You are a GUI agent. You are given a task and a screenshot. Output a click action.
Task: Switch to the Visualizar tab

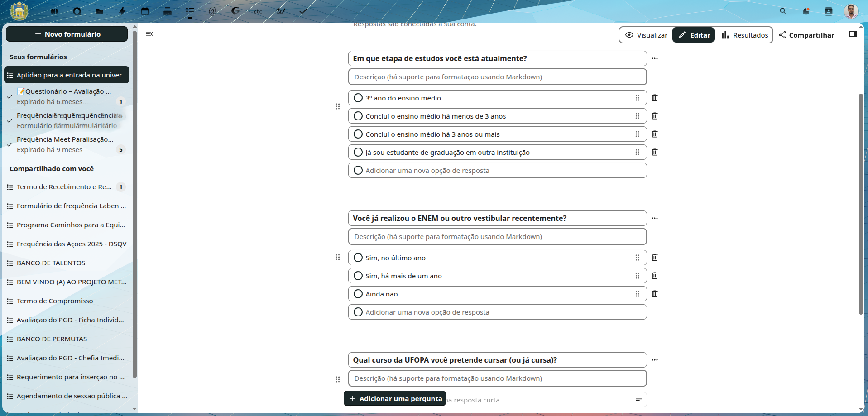[x=646, y=35]
